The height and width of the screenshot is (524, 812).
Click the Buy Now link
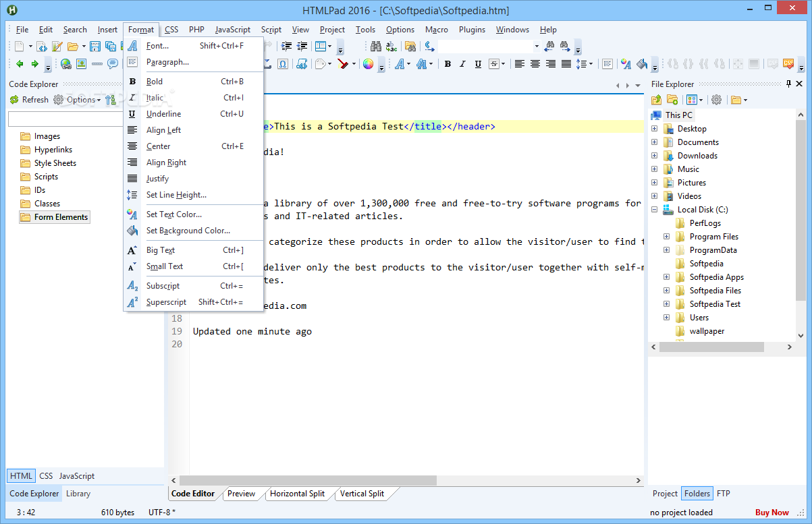point(772,513)
